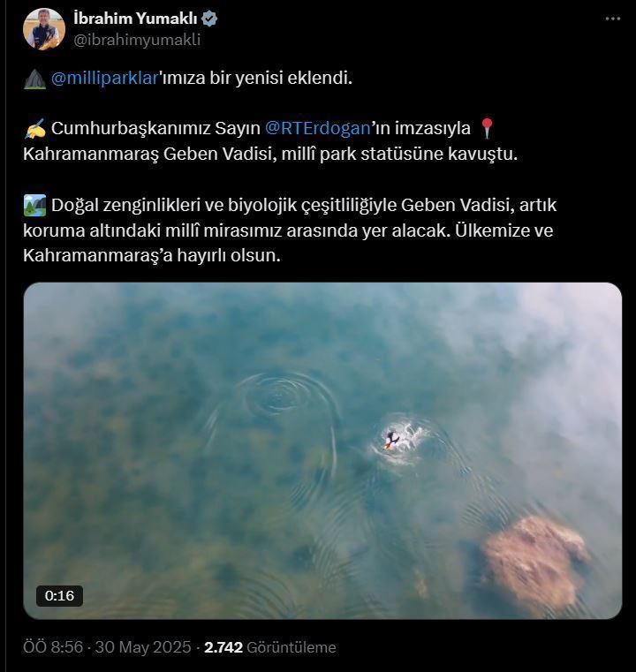636x672 pixels.
Task: Click the blue verified badge
Action: point(210,19)
